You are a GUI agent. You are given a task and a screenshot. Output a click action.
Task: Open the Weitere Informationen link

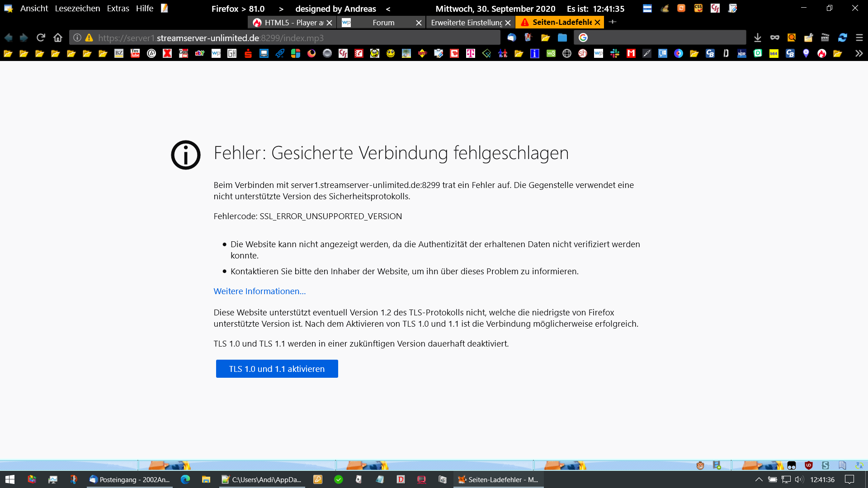tap(259, 291)
